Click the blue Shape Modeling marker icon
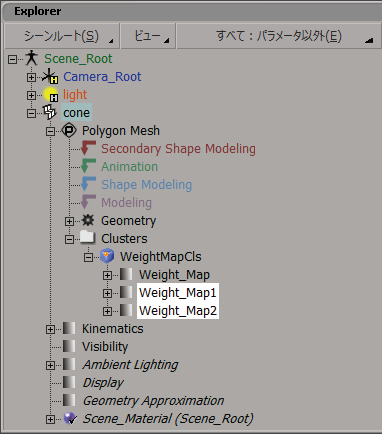 88,184
